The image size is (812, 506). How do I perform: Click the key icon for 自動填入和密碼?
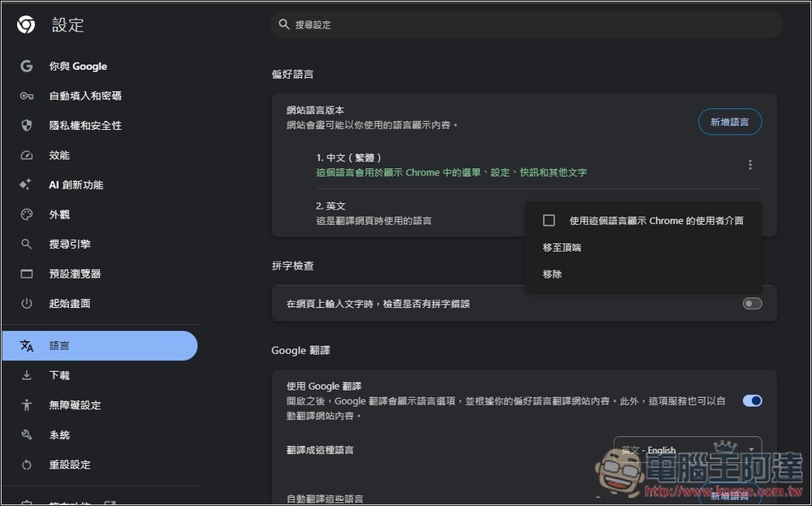27,96
